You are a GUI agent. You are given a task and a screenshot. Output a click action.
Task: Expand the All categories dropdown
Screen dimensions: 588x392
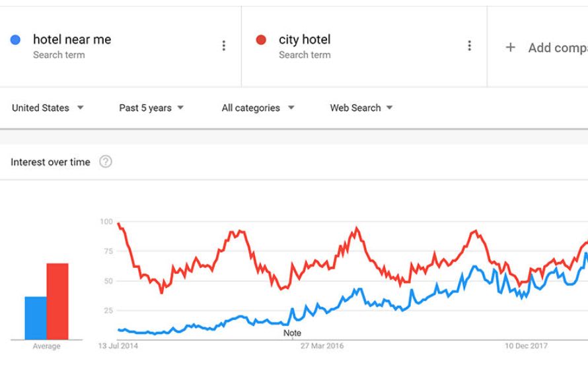(x=258, y=108)
